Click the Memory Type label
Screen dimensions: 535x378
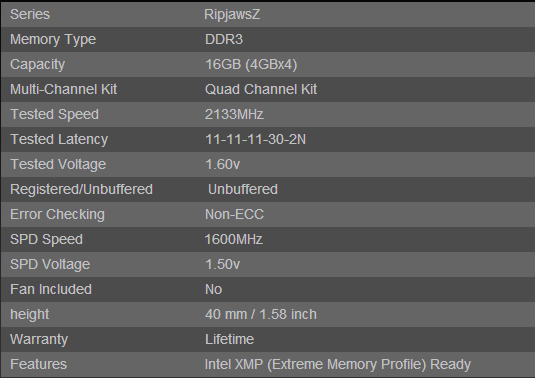point(53,40)
